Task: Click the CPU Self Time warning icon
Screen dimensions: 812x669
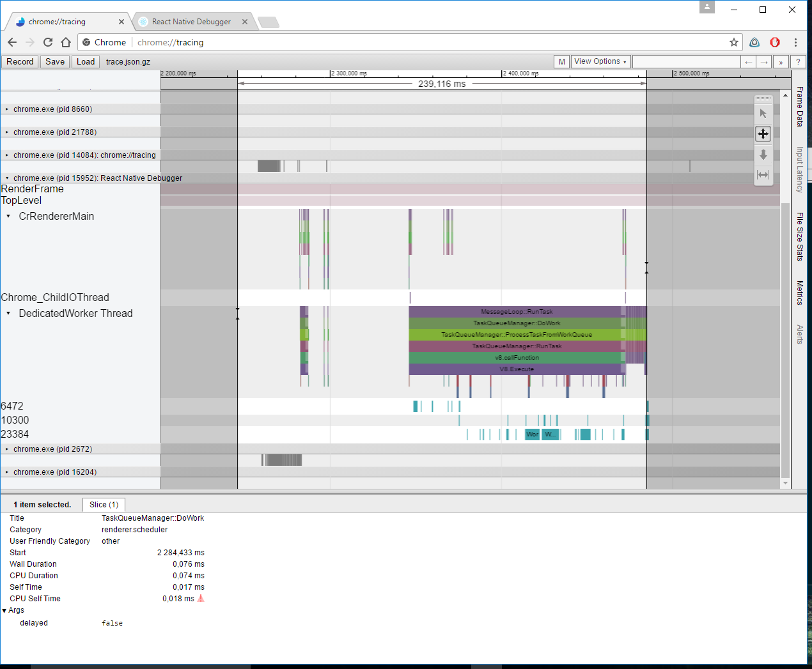Action: point(201,599)
